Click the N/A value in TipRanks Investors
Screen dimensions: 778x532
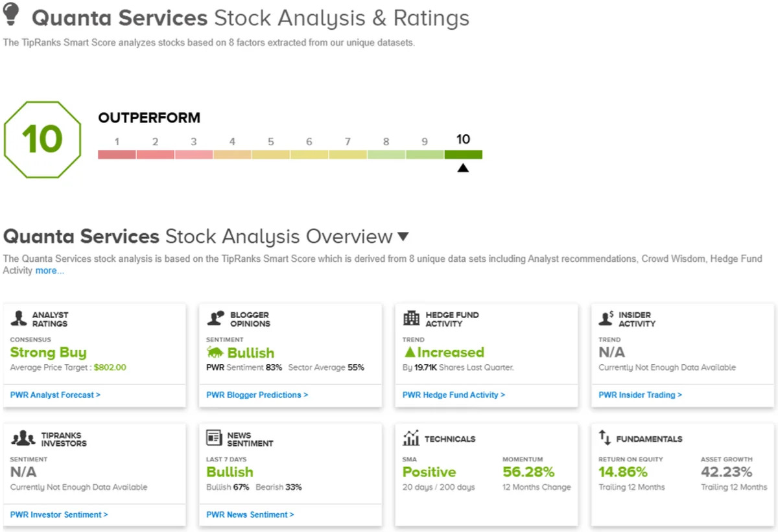[x=24, y=472]
